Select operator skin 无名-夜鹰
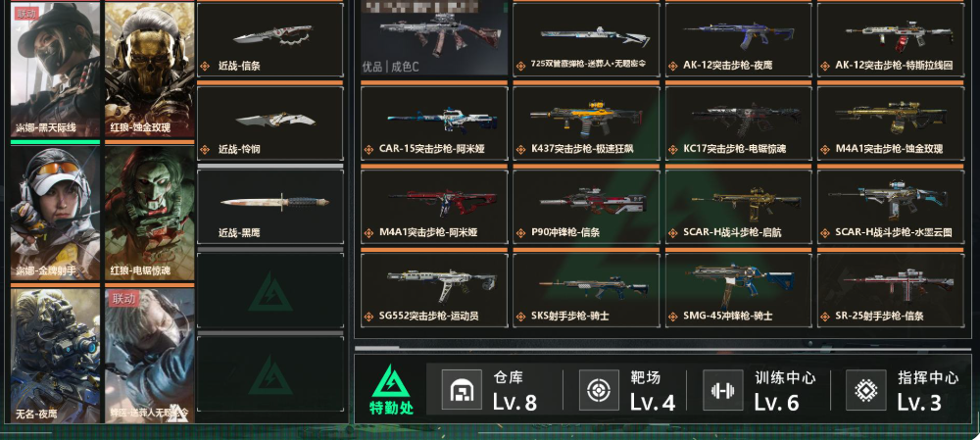 coord(55,355)
